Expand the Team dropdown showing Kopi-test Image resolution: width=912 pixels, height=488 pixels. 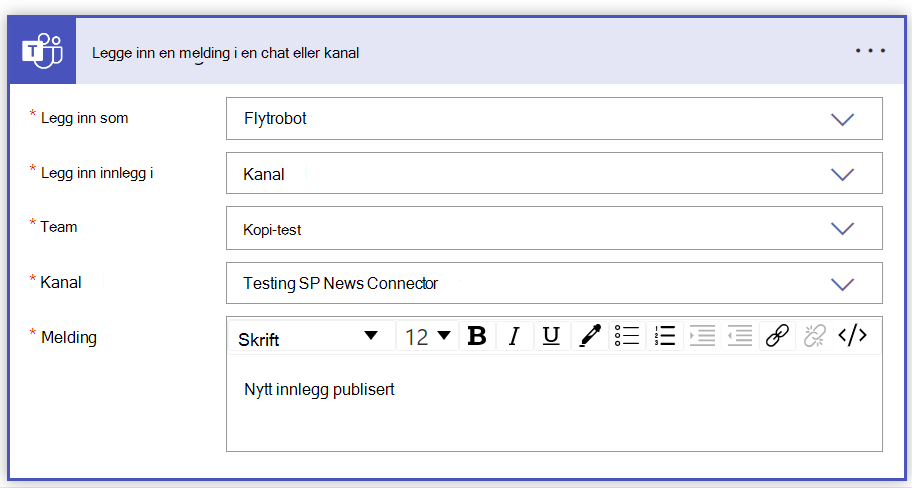point(842,229)
